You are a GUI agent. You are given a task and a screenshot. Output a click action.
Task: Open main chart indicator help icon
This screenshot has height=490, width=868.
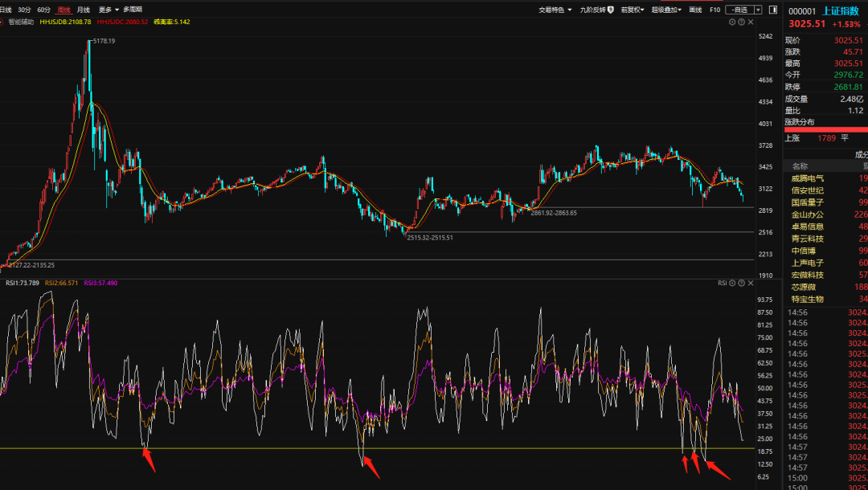(x=741, y=22)
